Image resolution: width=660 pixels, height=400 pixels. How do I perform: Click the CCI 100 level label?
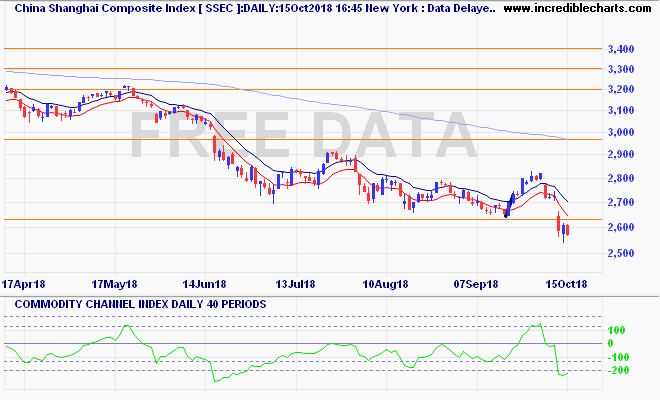point(616,331)
